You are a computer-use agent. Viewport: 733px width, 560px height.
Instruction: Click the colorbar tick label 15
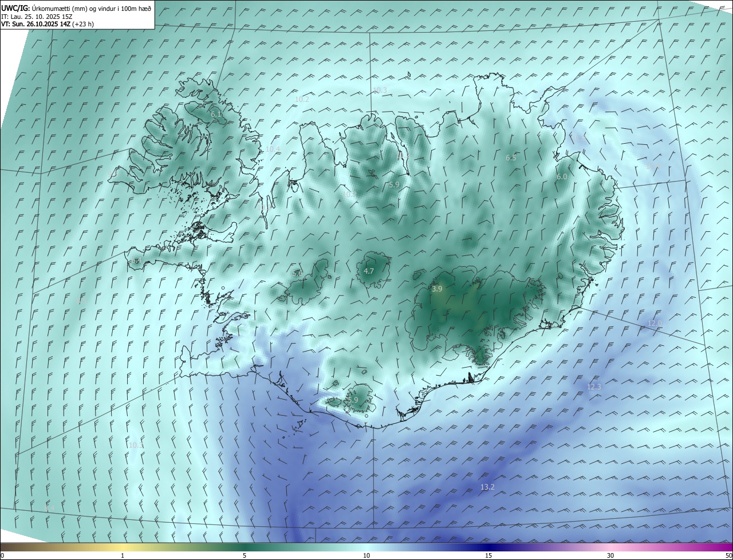click(488, 556)
